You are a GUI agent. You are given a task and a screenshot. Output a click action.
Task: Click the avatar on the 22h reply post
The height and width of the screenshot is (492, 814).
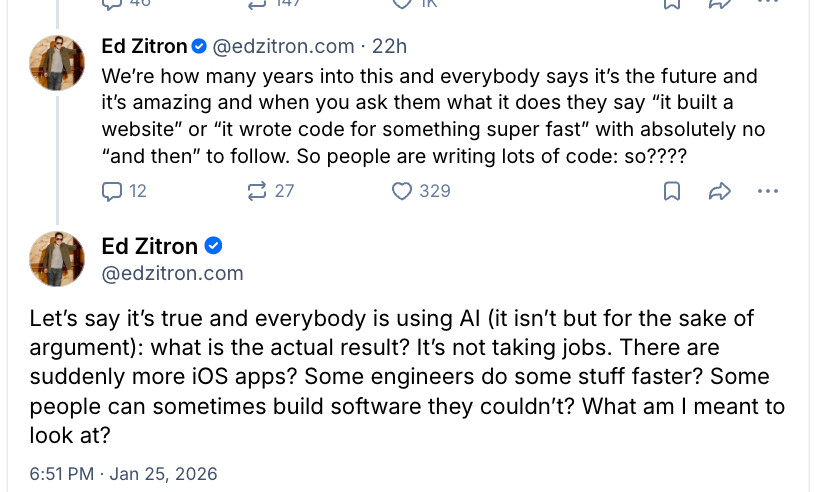point(57,63)
